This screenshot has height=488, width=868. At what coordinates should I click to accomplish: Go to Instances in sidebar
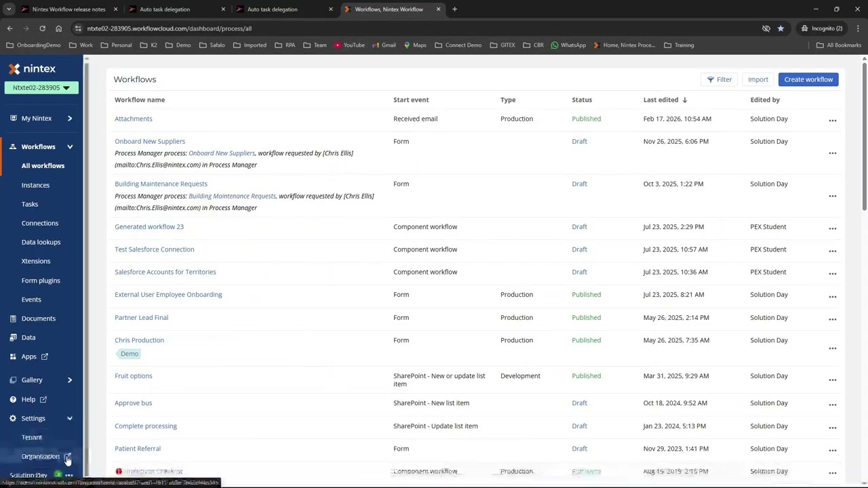point(35,185)
